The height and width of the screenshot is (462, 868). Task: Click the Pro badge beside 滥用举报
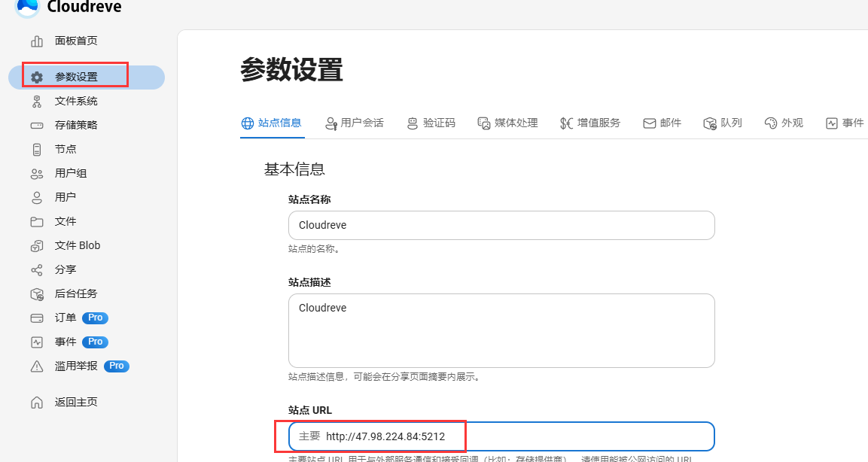pyautogui.click(x=116, y=366)
